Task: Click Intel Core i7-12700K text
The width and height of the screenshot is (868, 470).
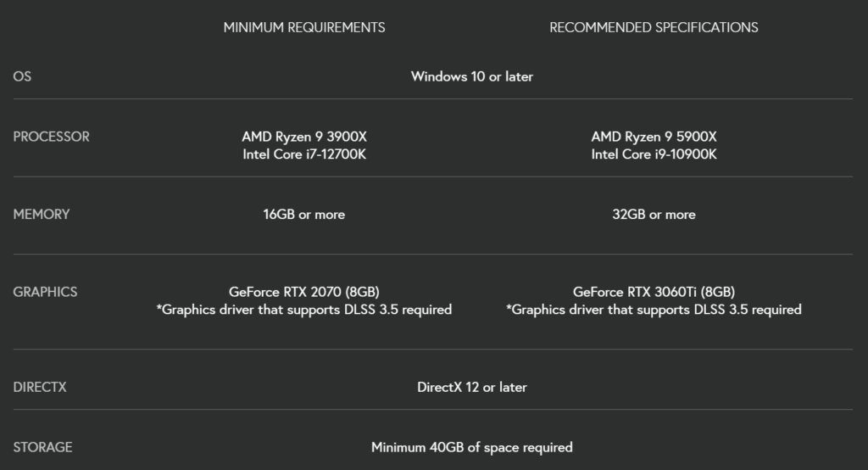Action: 304,154
